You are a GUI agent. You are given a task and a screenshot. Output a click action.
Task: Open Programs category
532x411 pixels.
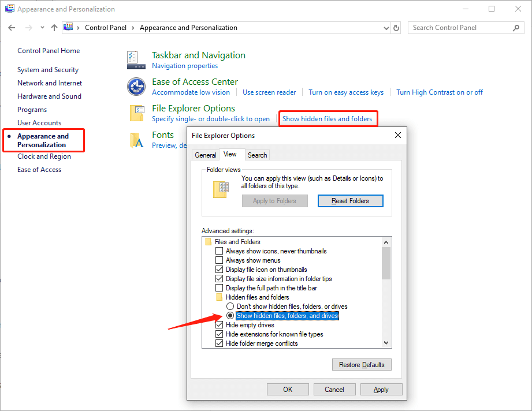tap(32, 110)
